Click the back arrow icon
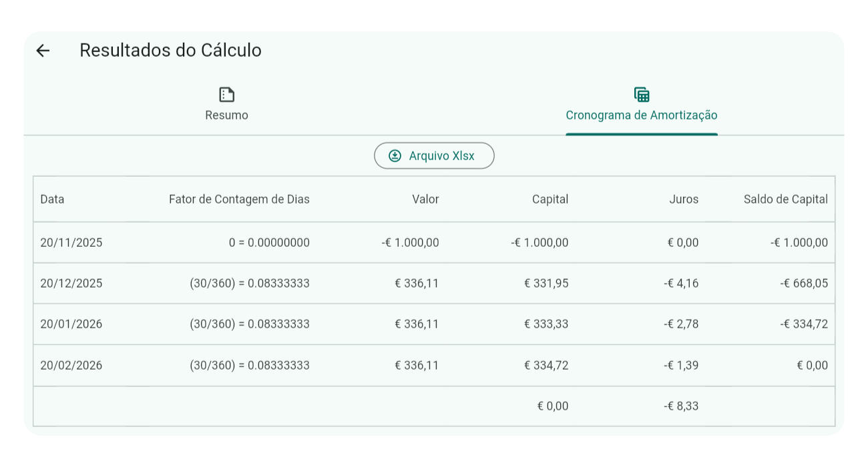 coord(43,51)
